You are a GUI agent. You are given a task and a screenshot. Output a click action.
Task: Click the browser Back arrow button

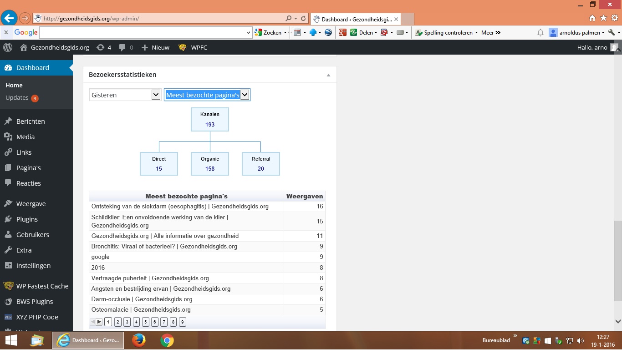[9, 18]
